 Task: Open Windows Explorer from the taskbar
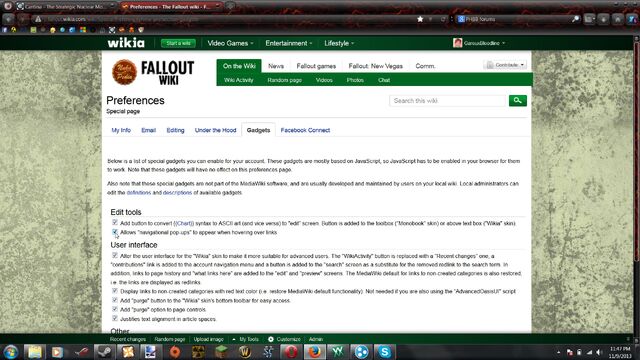35,352
